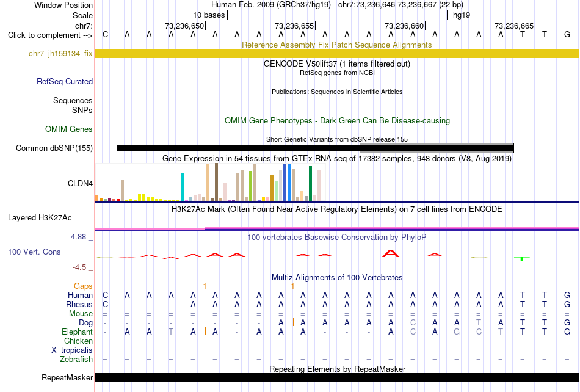Open '100 vertebrates Basewise Conservation by PhyloP' title
Image resolution: width=580 pixels, height=392 pixels.
(x=337, y=238)
